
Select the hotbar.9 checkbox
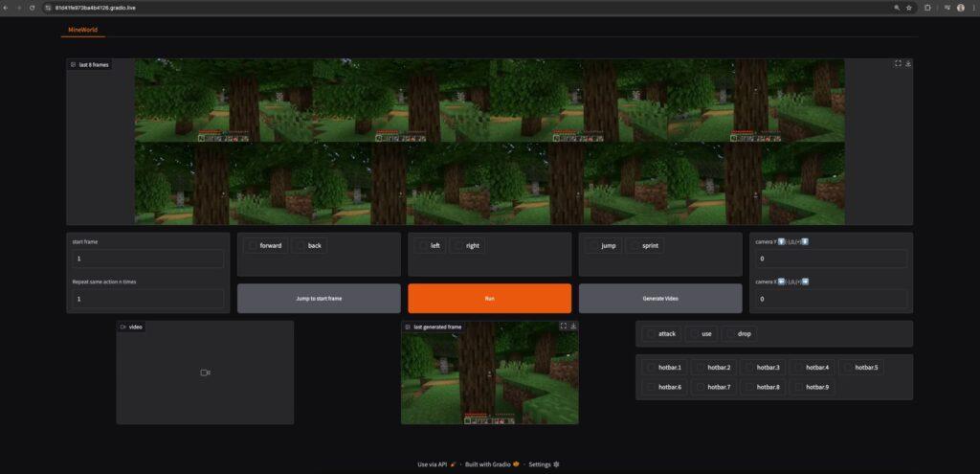tap(797, 387)
